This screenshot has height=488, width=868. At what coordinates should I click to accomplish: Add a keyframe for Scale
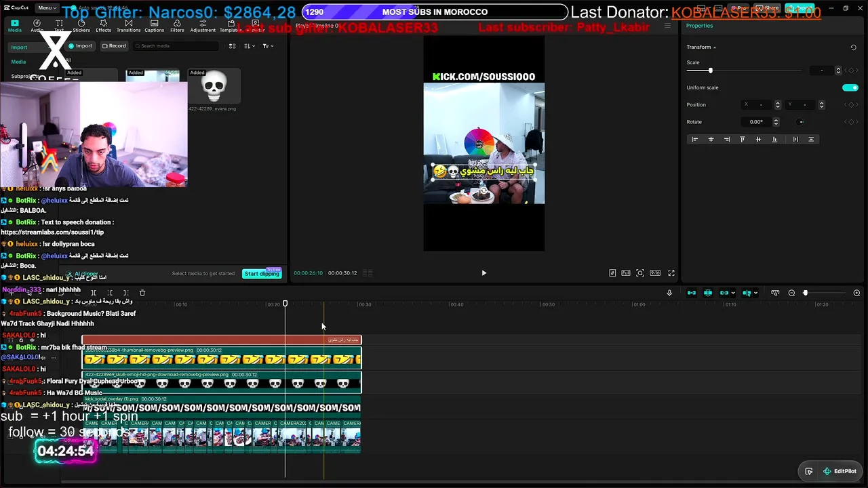(x=851, y=70)
